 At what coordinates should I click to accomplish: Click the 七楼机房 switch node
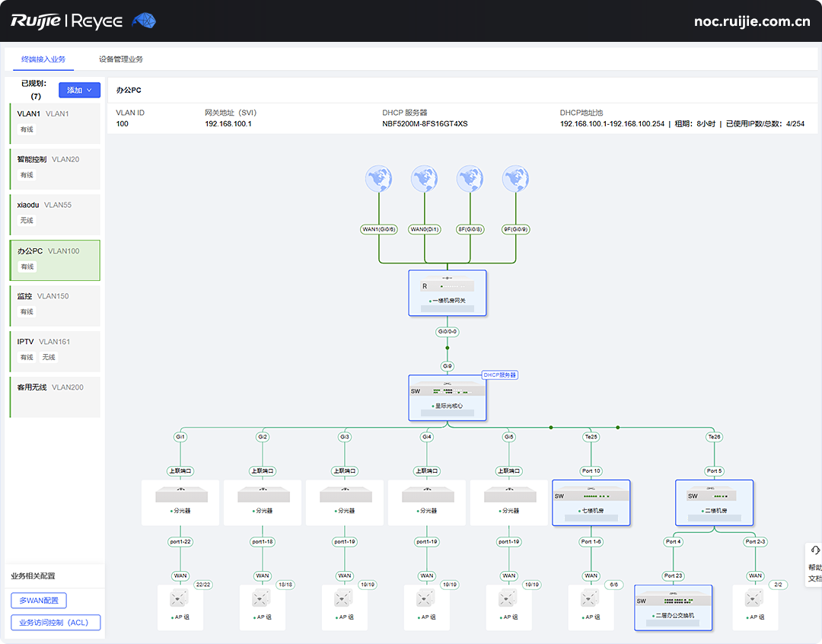591,502
